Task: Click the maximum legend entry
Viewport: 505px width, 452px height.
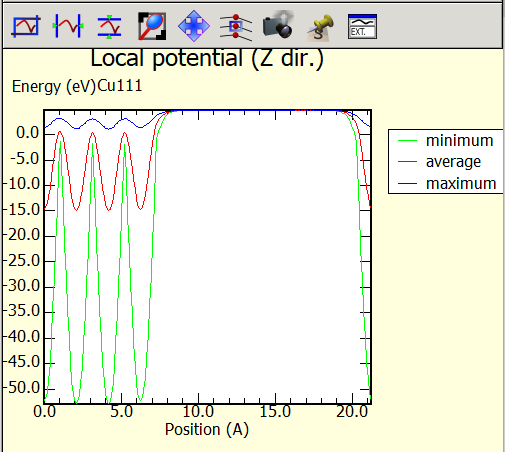Action: click(x=447, y=184)
